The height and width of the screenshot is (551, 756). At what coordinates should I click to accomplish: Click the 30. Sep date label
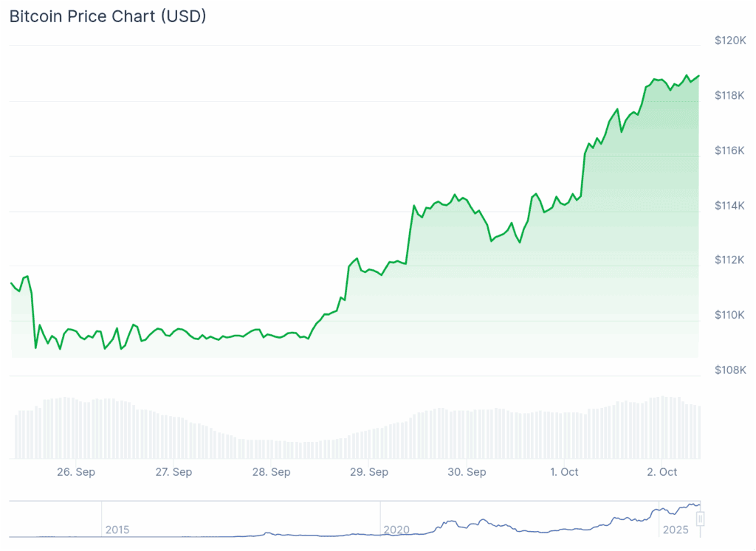[467, 472]
